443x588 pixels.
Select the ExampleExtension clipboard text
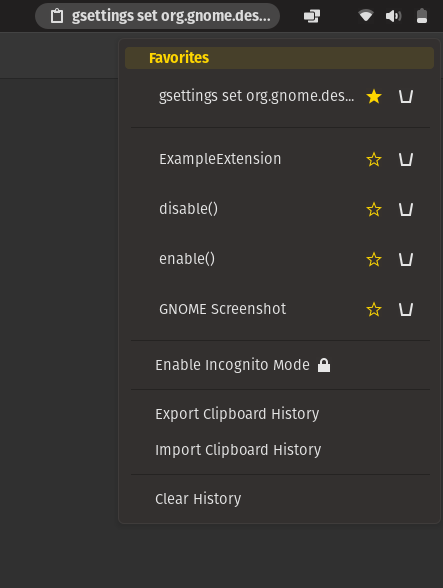click(x=220, y=159)
